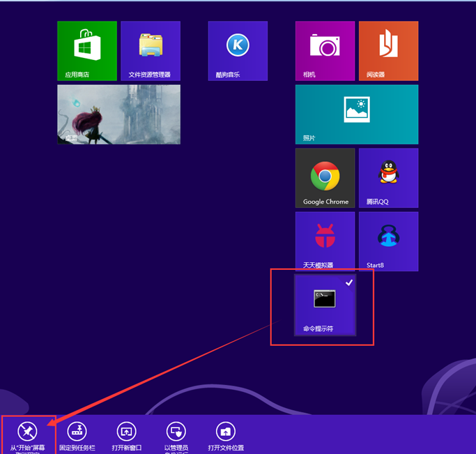Click the unpin from Start screen icon
The image size is (476, 454).
tap(27, 431)
